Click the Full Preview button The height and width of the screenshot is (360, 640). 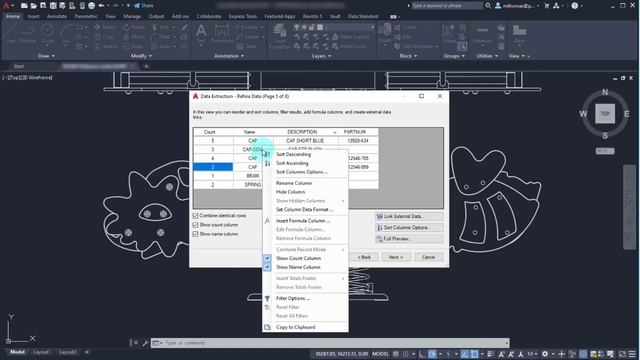[409, 239]
